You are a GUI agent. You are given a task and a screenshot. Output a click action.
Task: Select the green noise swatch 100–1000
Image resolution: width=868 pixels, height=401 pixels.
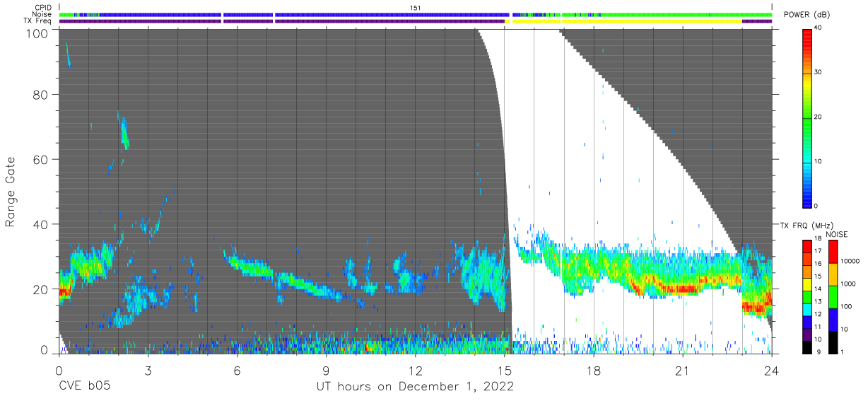pos(833,296)
